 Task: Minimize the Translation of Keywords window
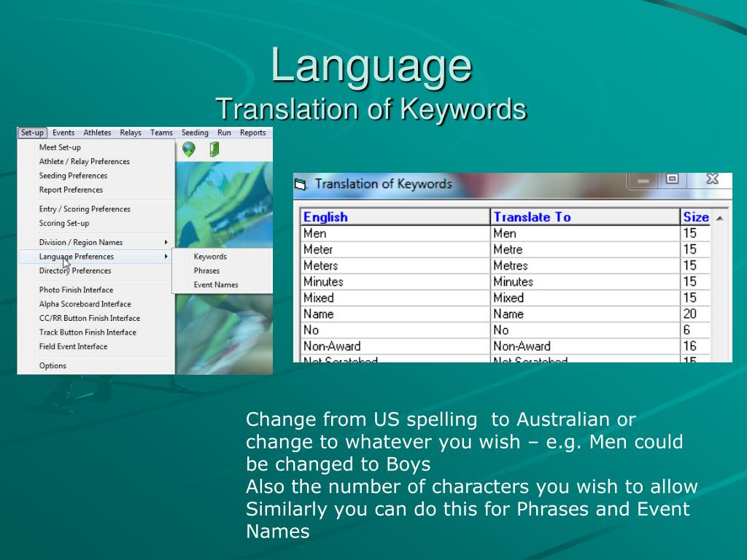643,181
